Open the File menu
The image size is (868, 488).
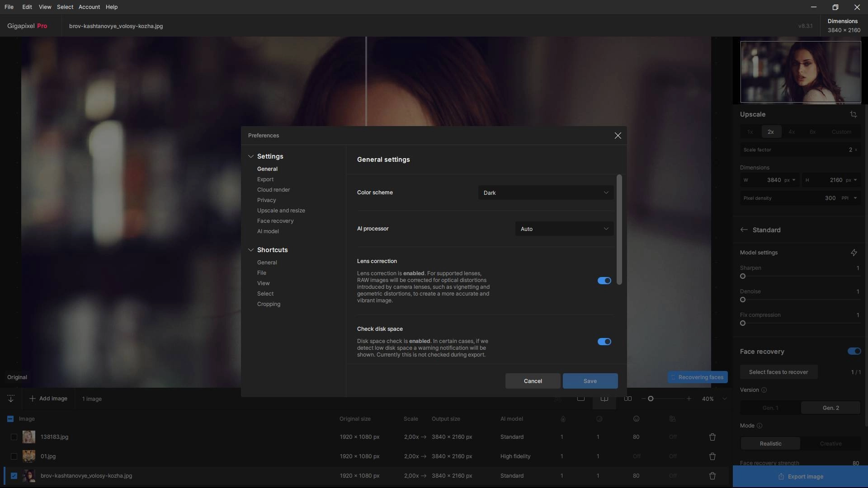[9, 7]
